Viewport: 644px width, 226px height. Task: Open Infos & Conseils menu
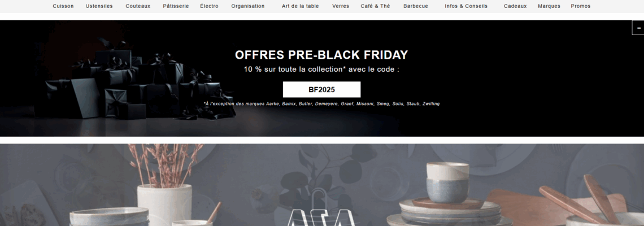coord(466,6)
